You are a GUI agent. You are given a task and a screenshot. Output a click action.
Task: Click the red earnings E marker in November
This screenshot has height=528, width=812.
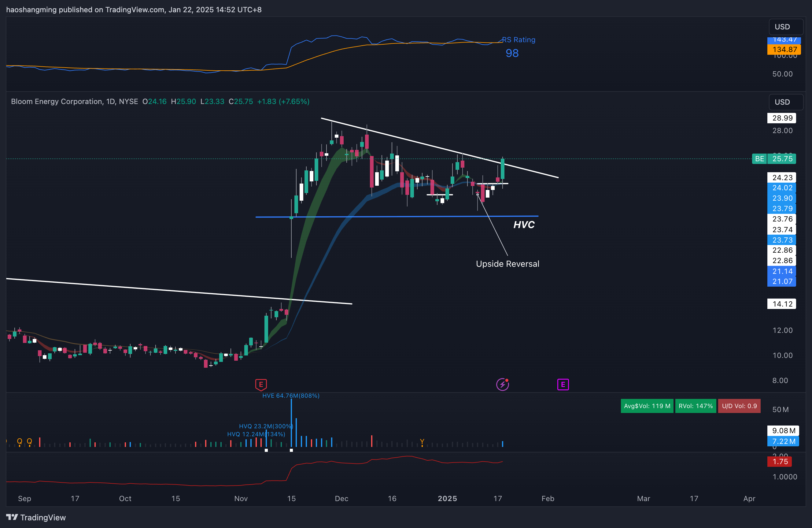[x=261, y=384]
